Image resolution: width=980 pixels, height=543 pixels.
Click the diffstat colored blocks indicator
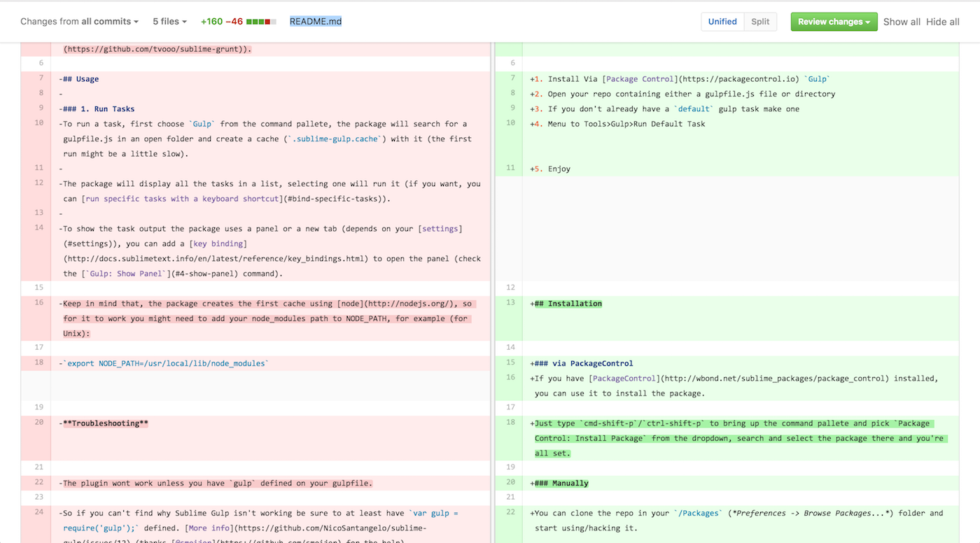coord(261,22)
